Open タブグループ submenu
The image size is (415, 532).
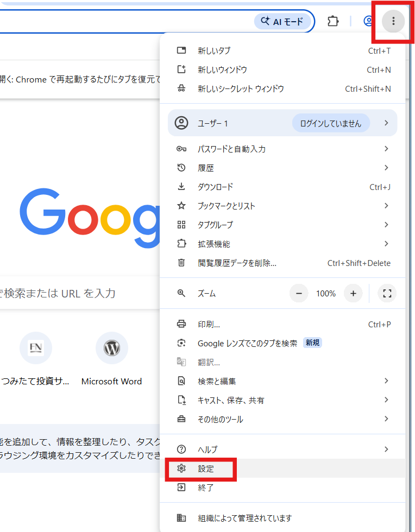click(x=282, y=225)
